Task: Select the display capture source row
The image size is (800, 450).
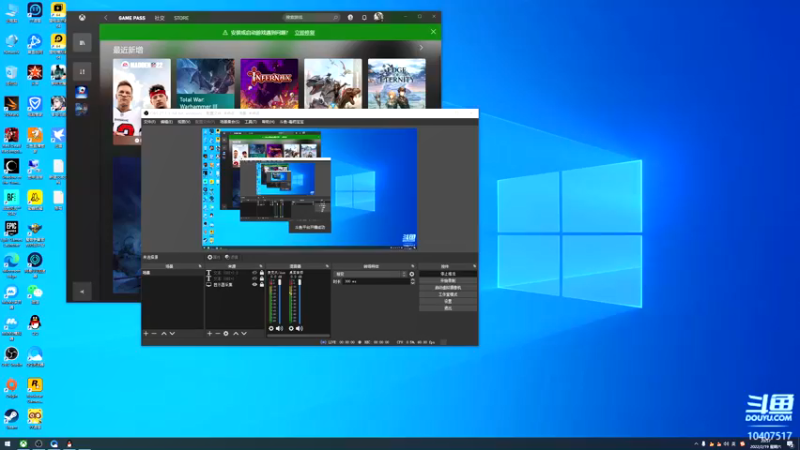Action: click(235, 285)
